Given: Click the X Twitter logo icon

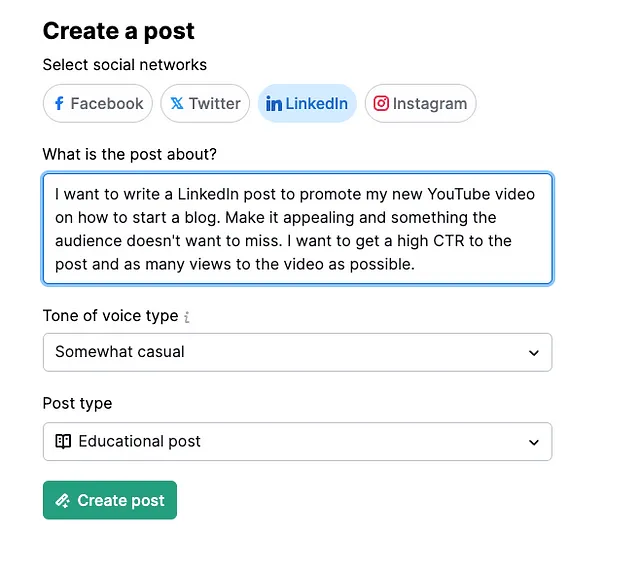Looking at the screenshot, I should 177,103.
